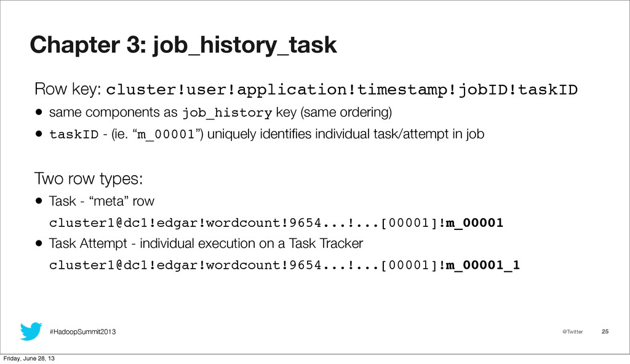
Task: Select the Two row types heading
Action: pos(89,179)
